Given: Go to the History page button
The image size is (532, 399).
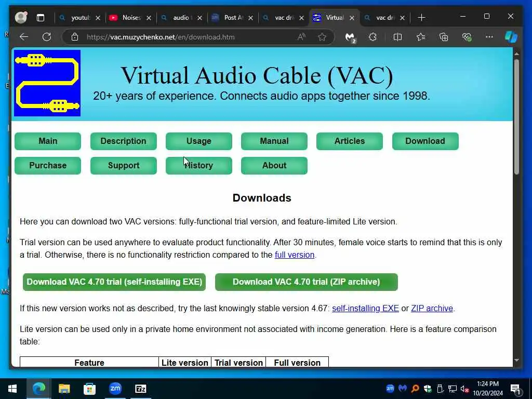Looking at the screenshot, I should [x=199, y=166].
